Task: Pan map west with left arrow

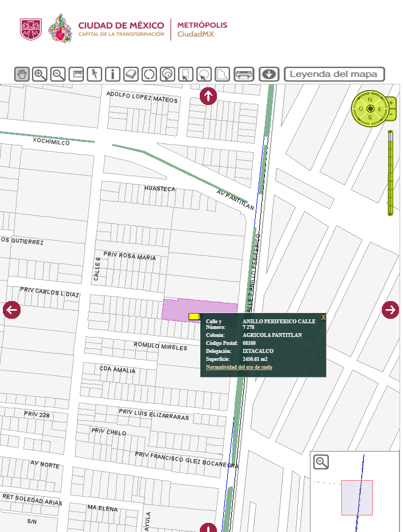Action: 12,310
